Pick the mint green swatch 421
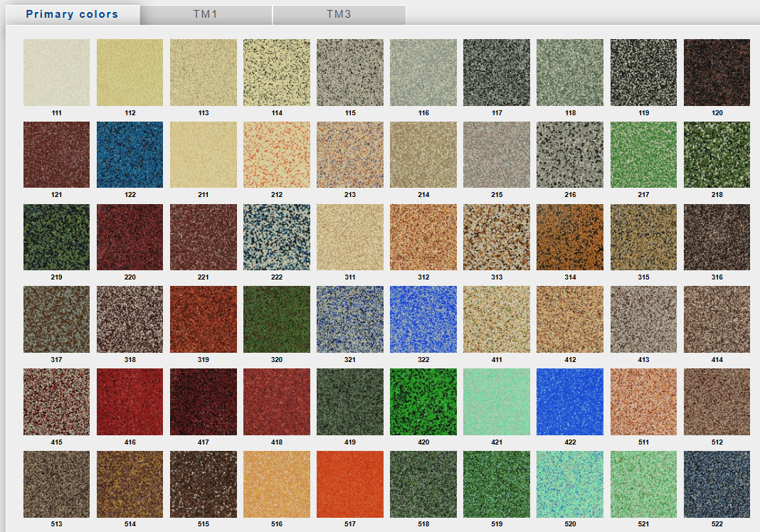The width and height of the screenshot is (760, 532). 497,401
